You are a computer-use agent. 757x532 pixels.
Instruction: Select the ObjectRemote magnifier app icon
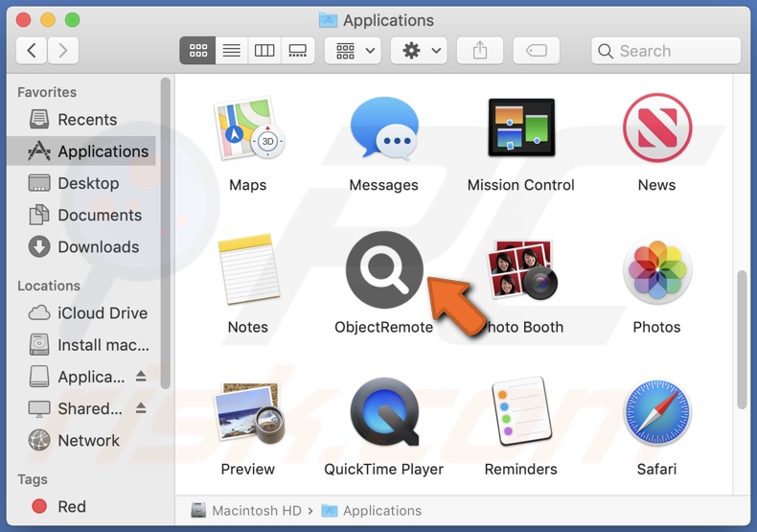point(384,269)
